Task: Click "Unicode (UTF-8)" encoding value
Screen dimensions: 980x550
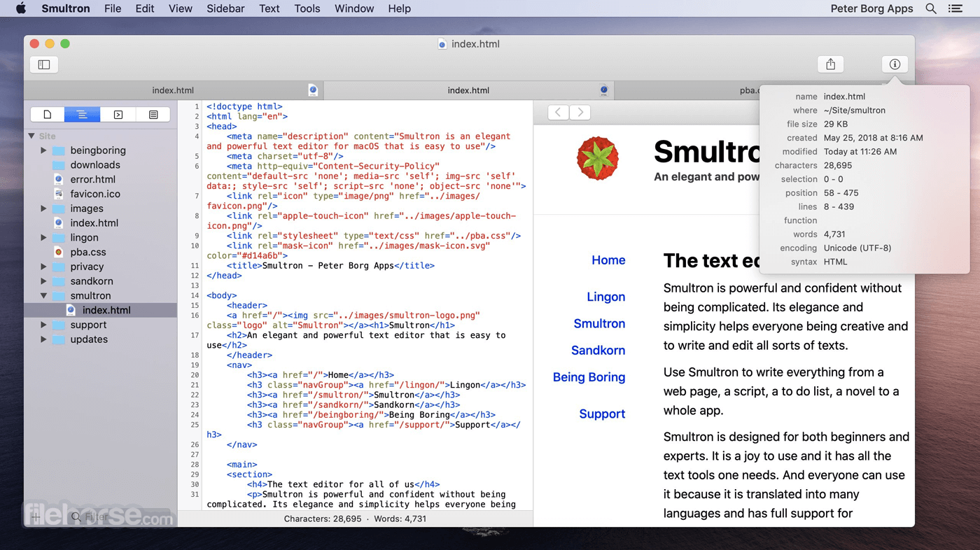Action: click(x=857, y=248)
